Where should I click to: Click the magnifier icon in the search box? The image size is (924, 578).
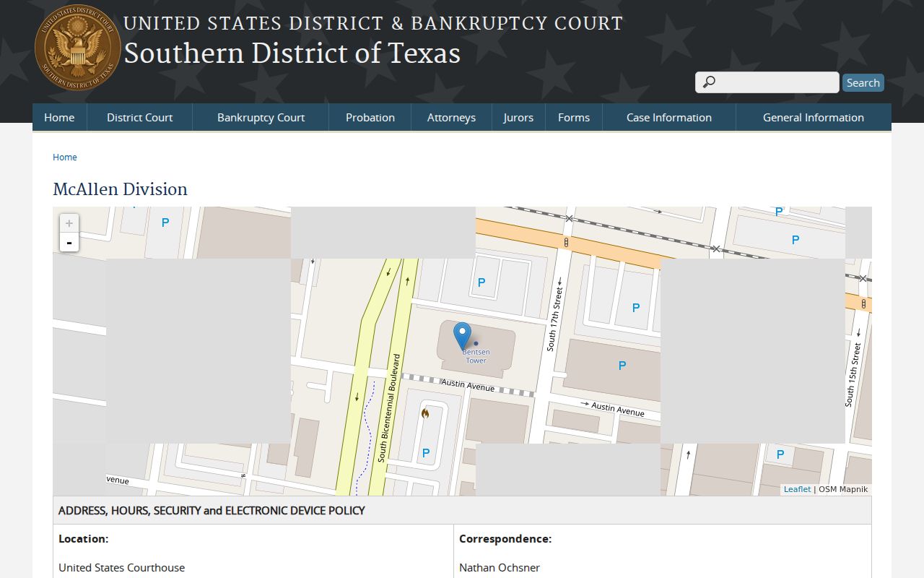click(x=710, y=82)
